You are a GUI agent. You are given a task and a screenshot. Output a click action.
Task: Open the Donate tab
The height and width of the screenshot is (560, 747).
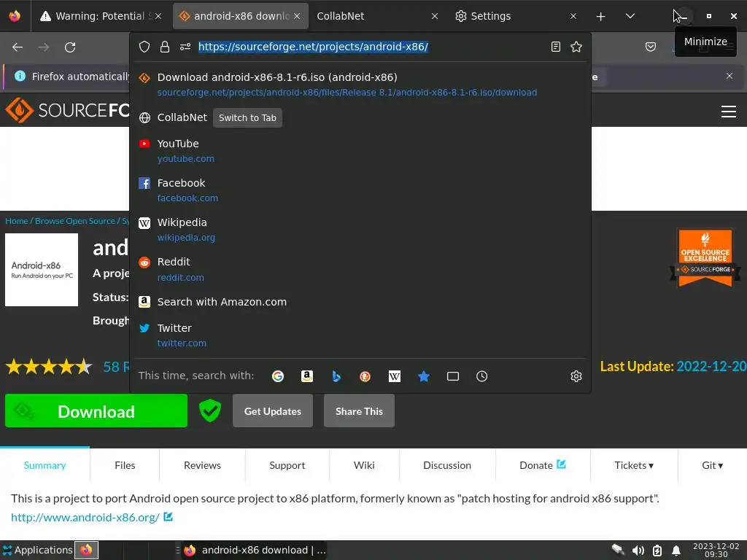coord(543,465)
